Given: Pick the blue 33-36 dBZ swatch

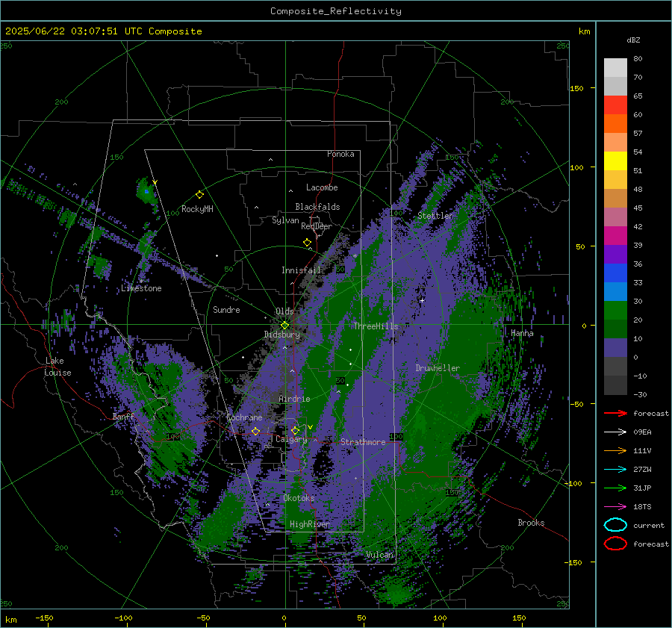Looking at the screenshot, I should [615, 273].
